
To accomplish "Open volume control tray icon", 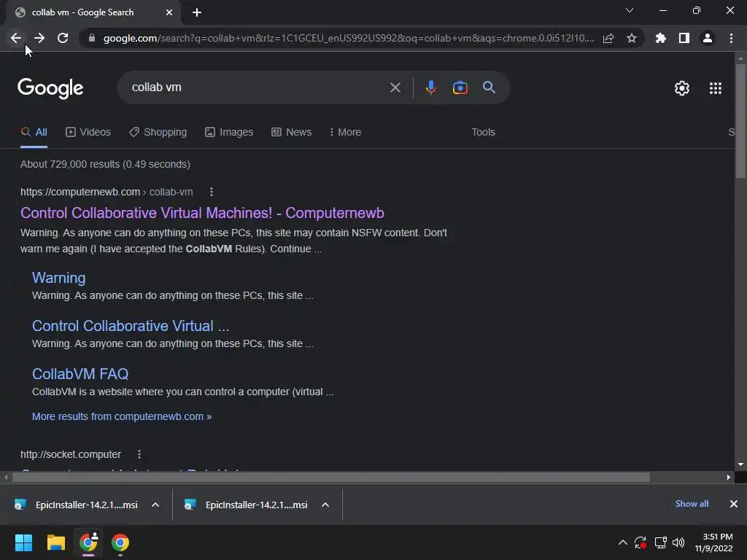I will pyautogui.click(x=678, y=542).
